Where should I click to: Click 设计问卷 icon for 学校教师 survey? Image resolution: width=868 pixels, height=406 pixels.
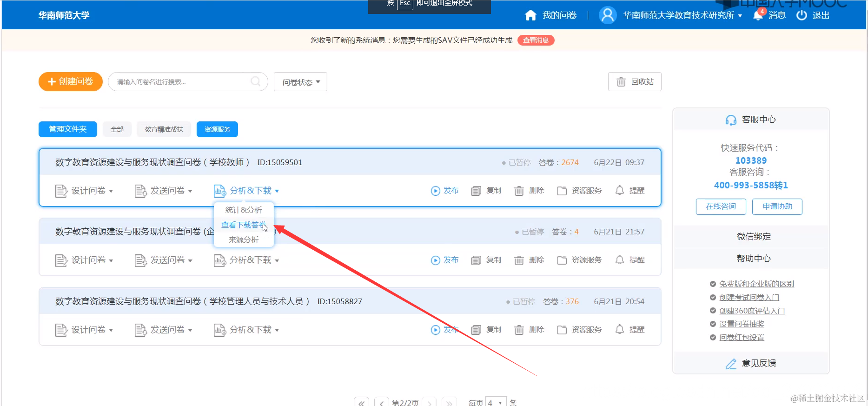[x=61, y=191]
